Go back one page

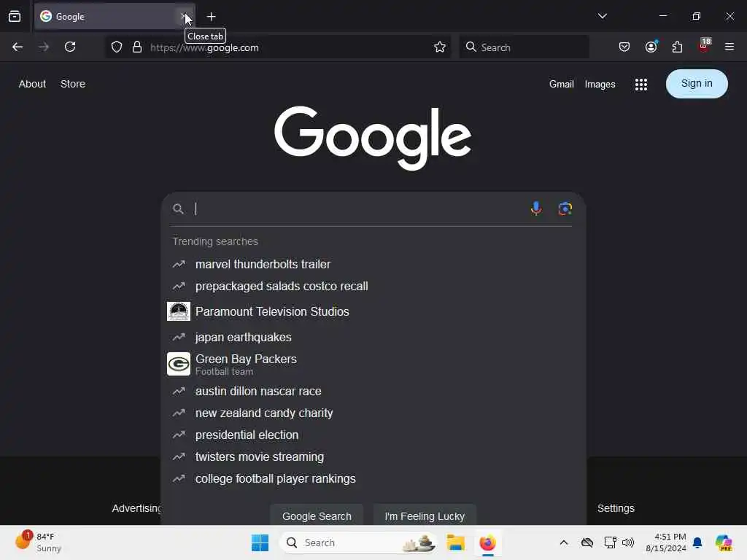[18, 47]
